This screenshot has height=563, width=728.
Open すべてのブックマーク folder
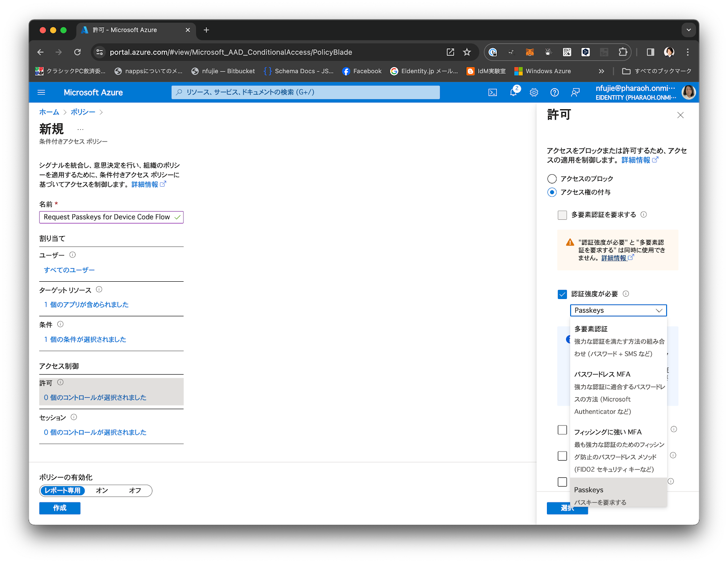pos(657,71)
